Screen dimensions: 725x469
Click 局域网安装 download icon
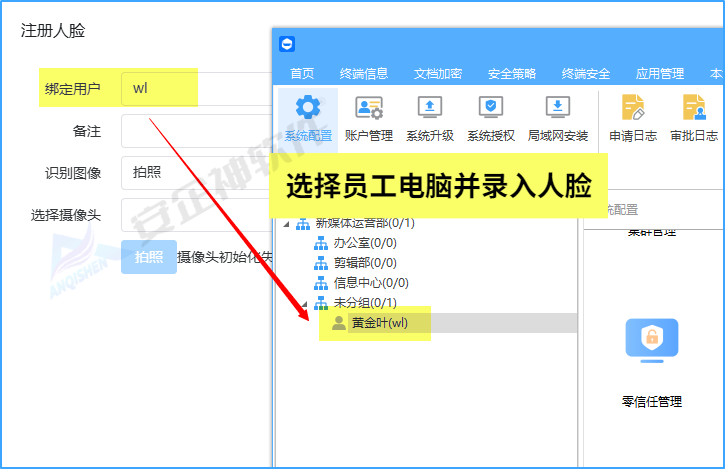click(558, 107)
